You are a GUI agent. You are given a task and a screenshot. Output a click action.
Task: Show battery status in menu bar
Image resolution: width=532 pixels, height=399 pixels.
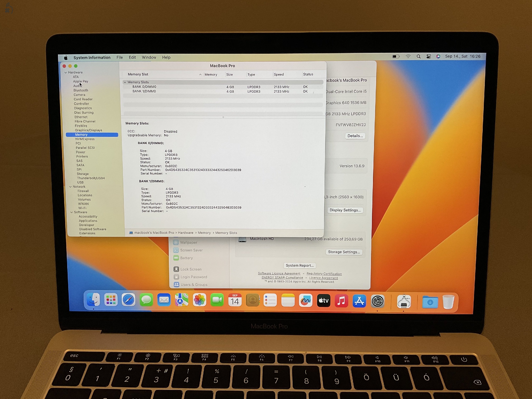(396, 57)
